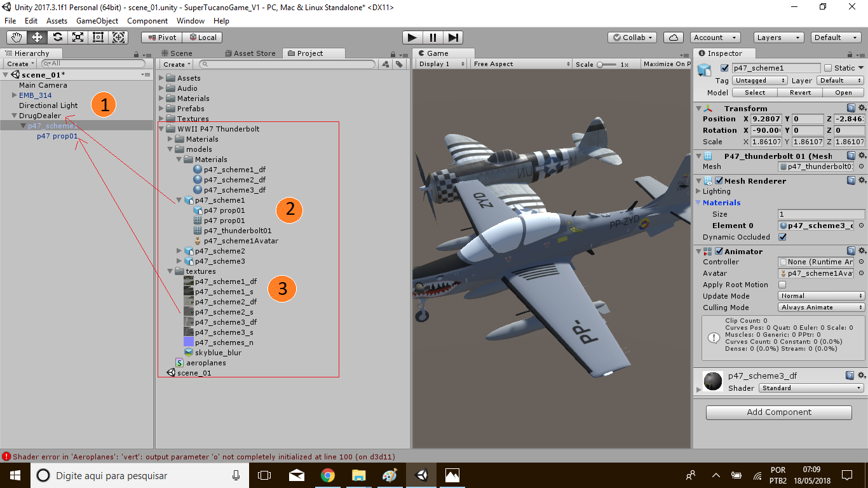868x488 pixels.
Task: Open the Transform component gear settings
Action: (x=862, y=108)
